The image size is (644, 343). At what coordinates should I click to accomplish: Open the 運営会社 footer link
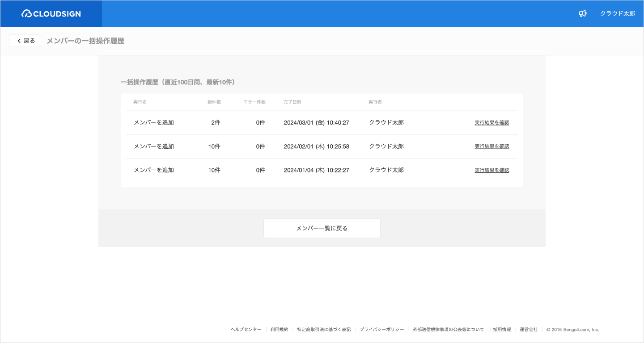tap(529, 330)
